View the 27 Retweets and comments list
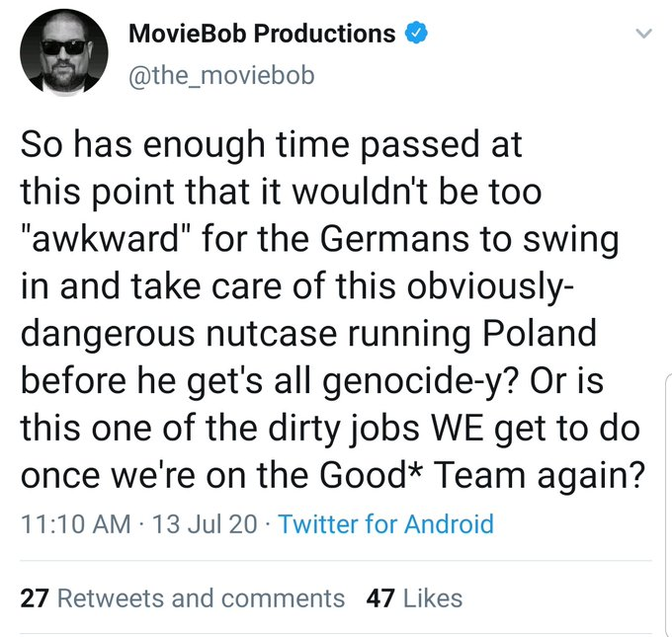The image size is (672, 637). point(182,597)
